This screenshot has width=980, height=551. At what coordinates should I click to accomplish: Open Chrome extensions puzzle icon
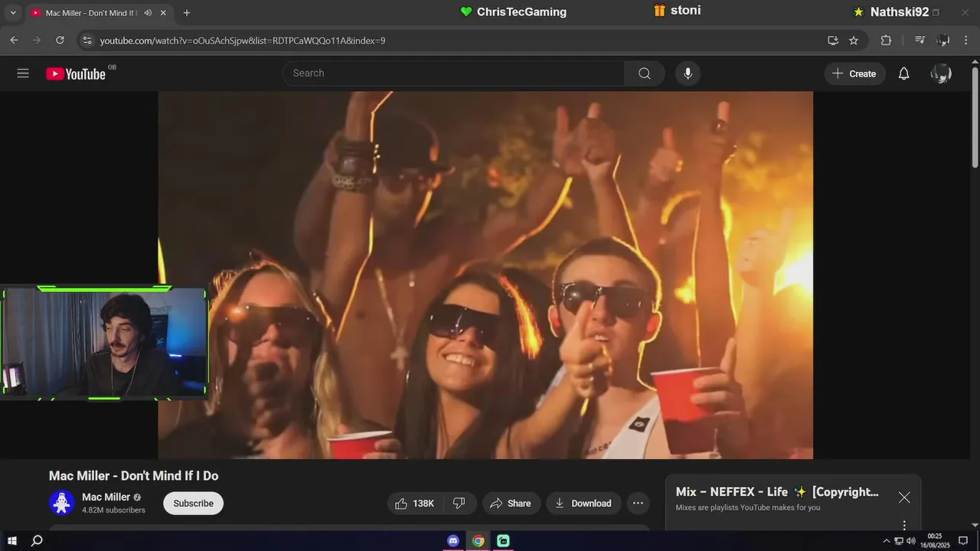886,41
